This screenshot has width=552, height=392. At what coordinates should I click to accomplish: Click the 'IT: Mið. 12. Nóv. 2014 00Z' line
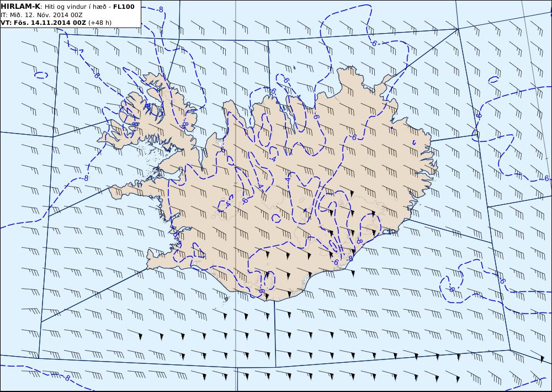tap(41, 15)
